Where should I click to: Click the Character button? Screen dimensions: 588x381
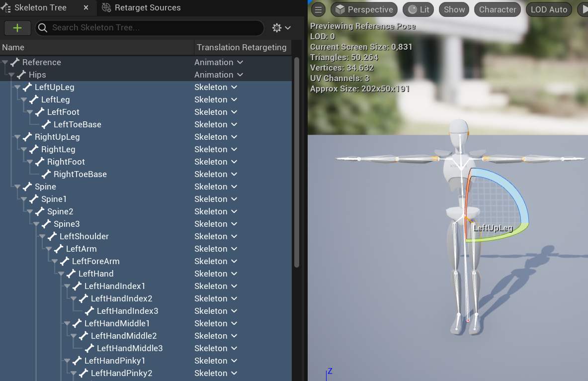[497, 9]
